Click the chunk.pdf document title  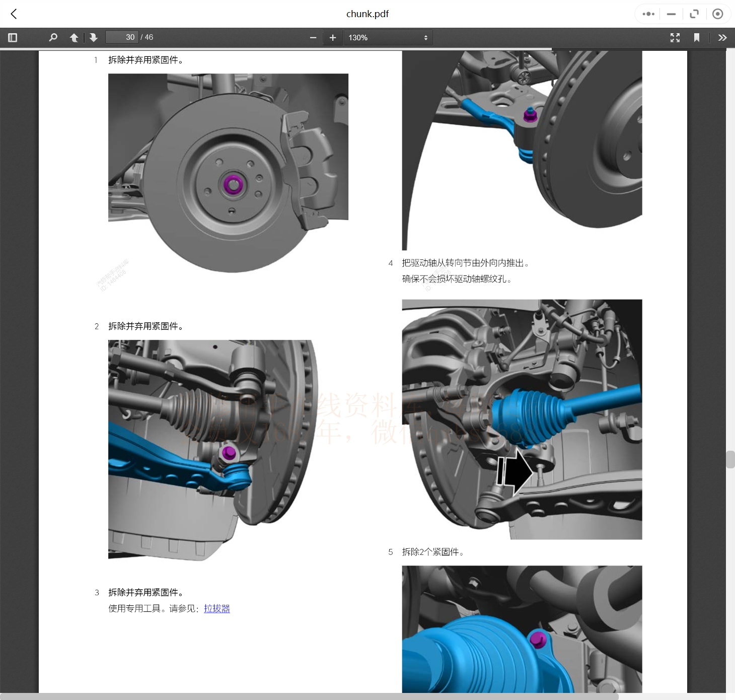point(367,14)
